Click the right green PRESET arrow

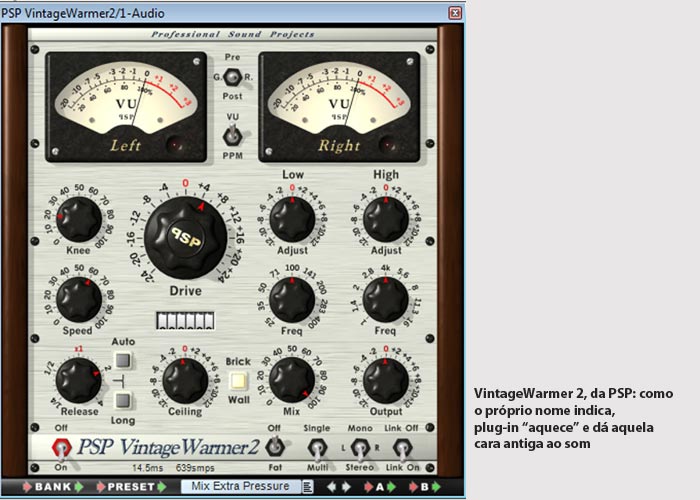coord(162,487)
